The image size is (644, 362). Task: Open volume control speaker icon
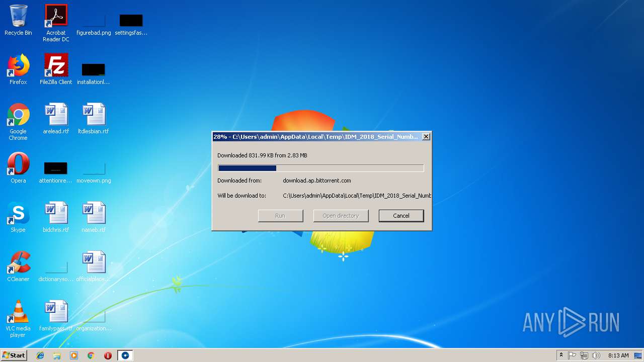(x=596, y=355)
